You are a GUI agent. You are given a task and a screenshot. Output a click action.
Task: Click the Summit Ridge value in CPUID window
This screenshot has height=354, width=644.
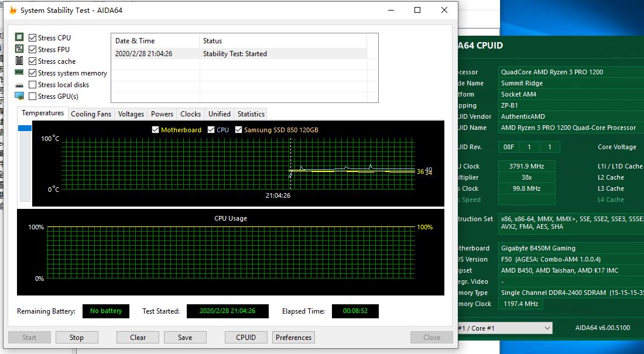571,83
